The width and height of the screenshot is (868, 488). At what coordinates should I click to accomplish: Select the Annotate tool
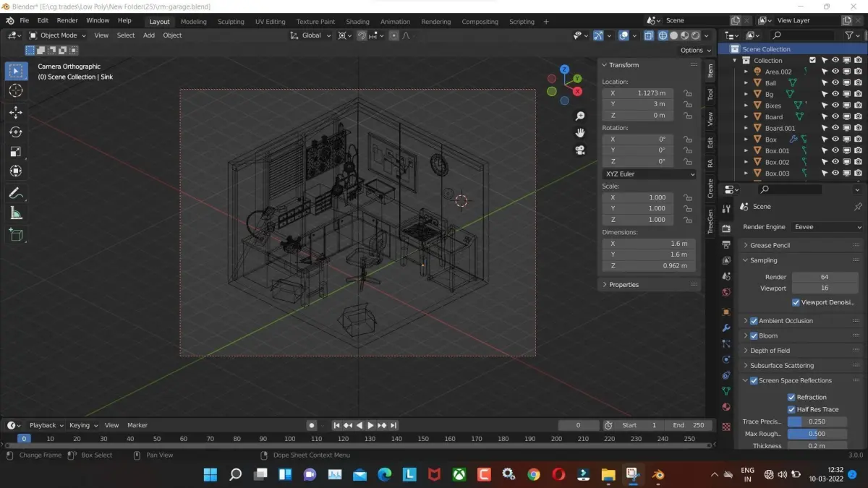click(16, 193)
